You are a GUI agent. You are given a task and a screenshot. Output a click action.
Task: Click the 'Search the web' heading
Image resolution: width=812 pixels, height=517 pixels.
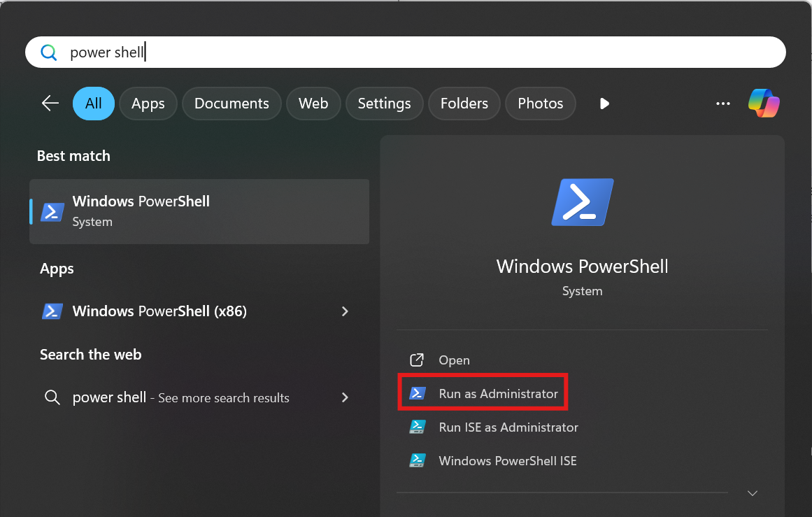click(x=91, y=354)
